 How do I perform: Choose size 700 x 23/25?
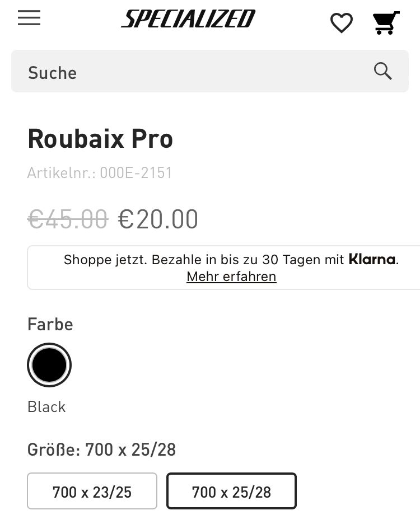pyautogui.click(x=92, y=491)
